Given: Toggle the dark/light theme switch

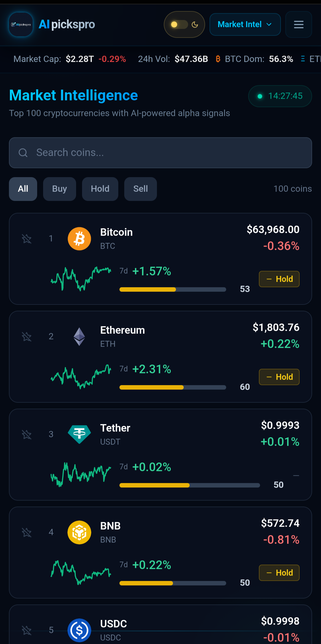Looking at the screenshot, I should tap(184, 24).
